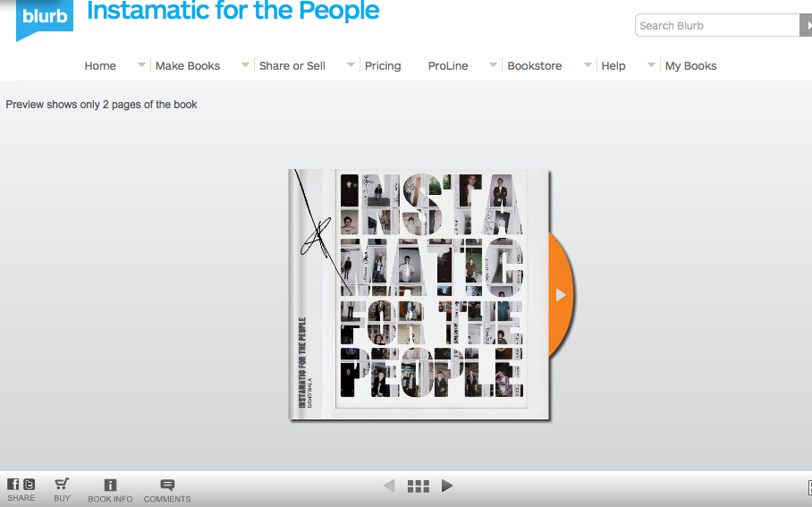Expand the Home dropdown arrow
The image size is (812, 507).
point(141,65)
